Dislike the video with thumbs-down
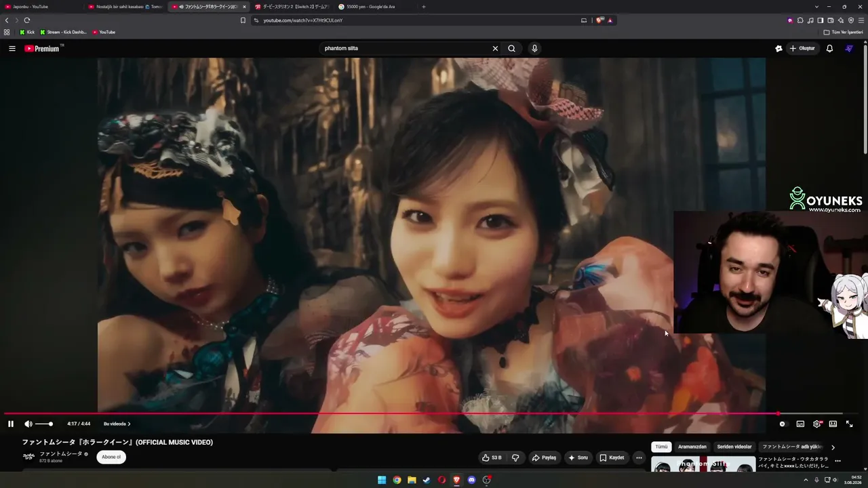This screenshot has width=868, height=488. click(515, 457)
